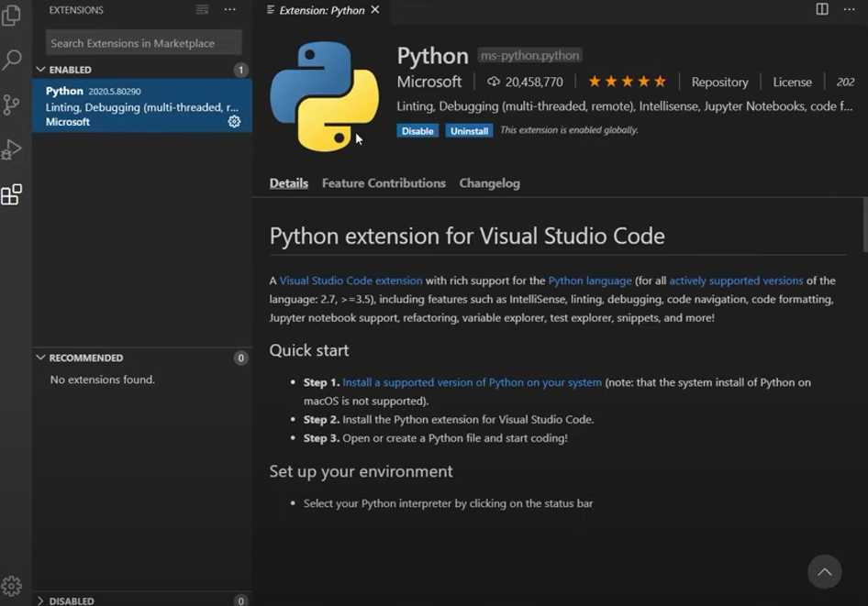Click the Set up your environment heading

click(x=361, y=471)
